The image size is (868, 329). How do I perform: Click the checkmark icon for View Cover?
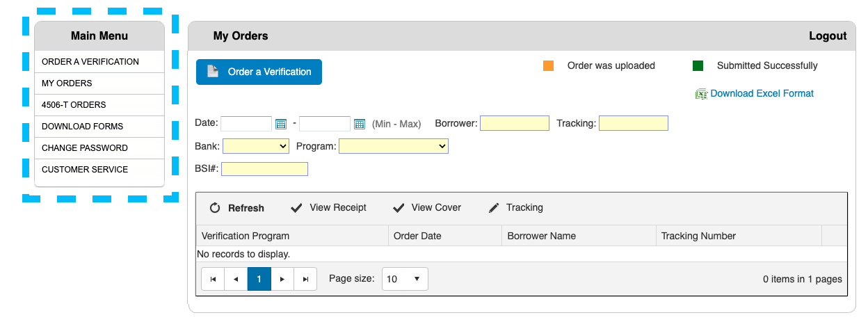click(x=399, y=208)
